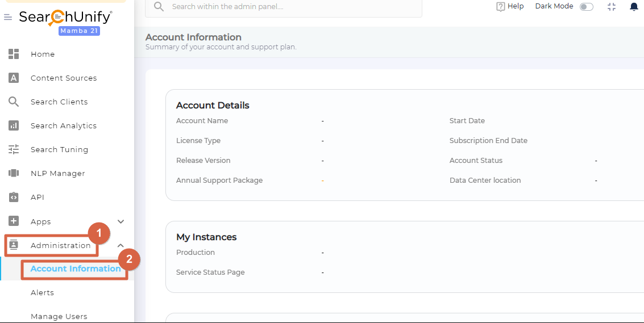Click the Help link
Image resolution: width=644 pixels, height=323 pixels.
510,6
